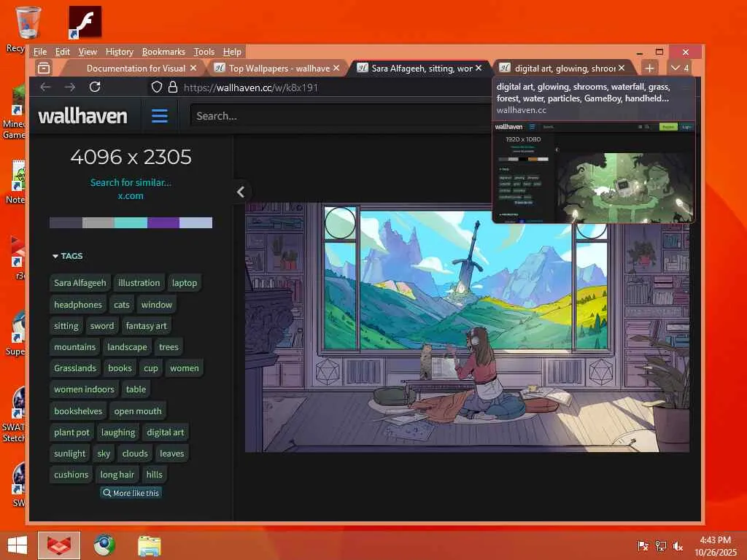Click the shield tracking protection icon

tap(157, 87)
